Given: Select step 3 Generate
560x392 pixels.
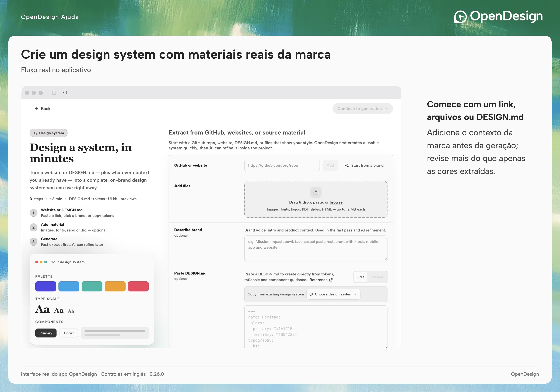Looking at the screenshot, I should pos(66,242).
